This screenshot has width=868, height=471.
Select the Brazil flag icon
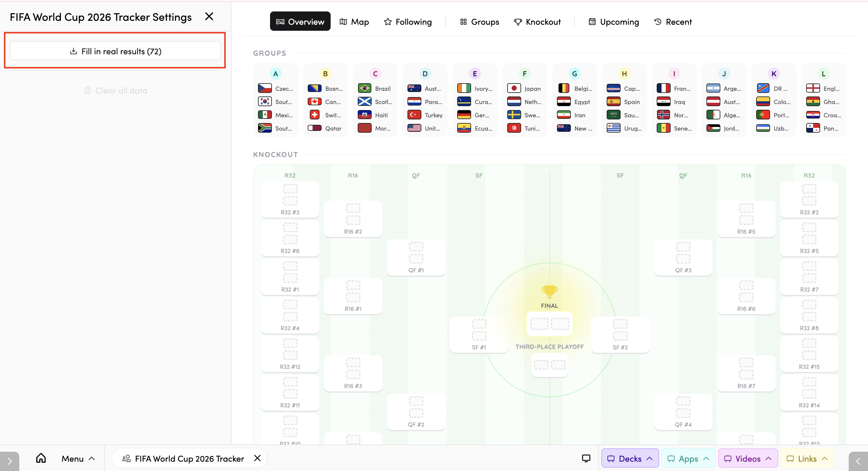pos(365,88)
